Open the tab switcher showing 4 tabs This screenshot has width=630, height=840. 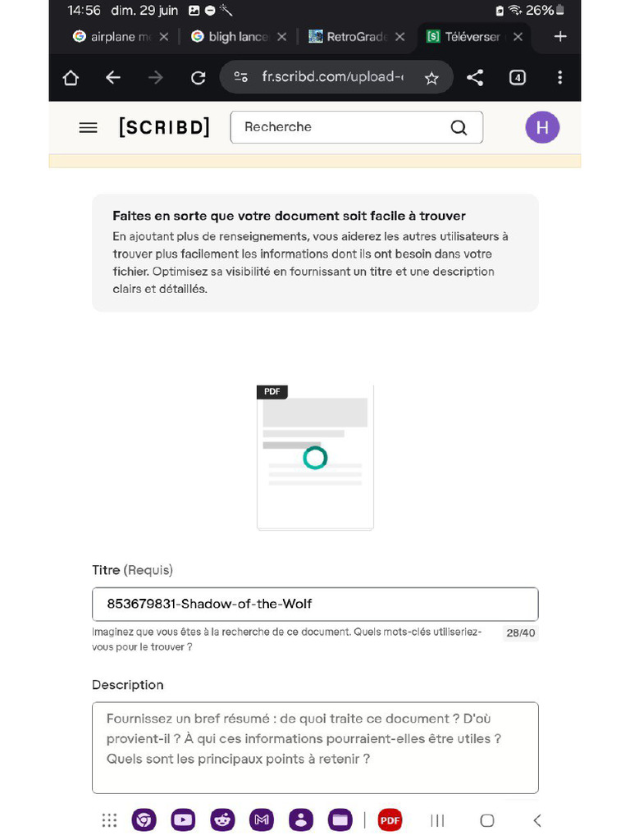(518, 78)
